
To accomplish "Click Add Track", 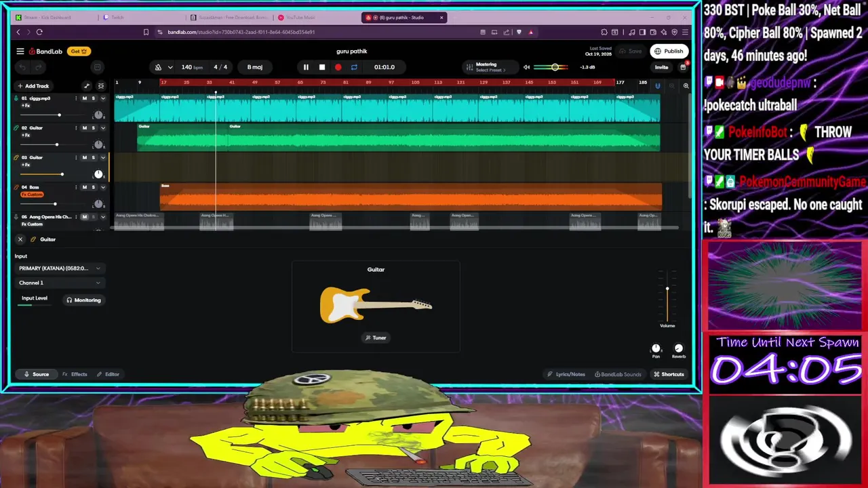I will (x=33, y=86).
